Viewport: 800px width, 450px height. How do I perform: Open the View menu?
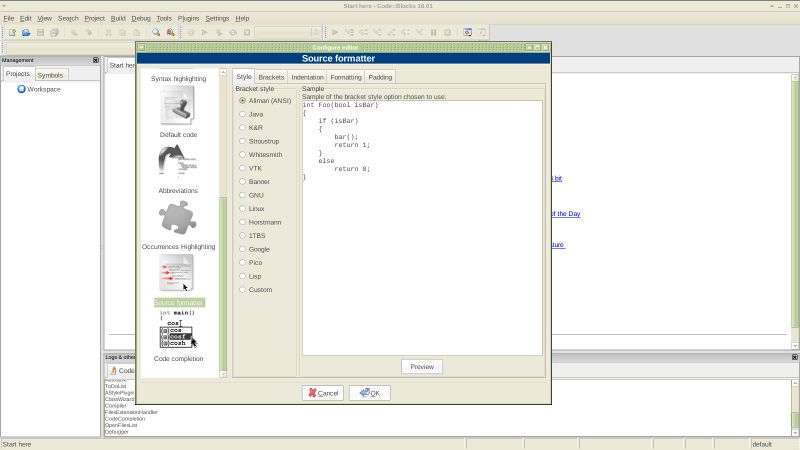point(44,18)
